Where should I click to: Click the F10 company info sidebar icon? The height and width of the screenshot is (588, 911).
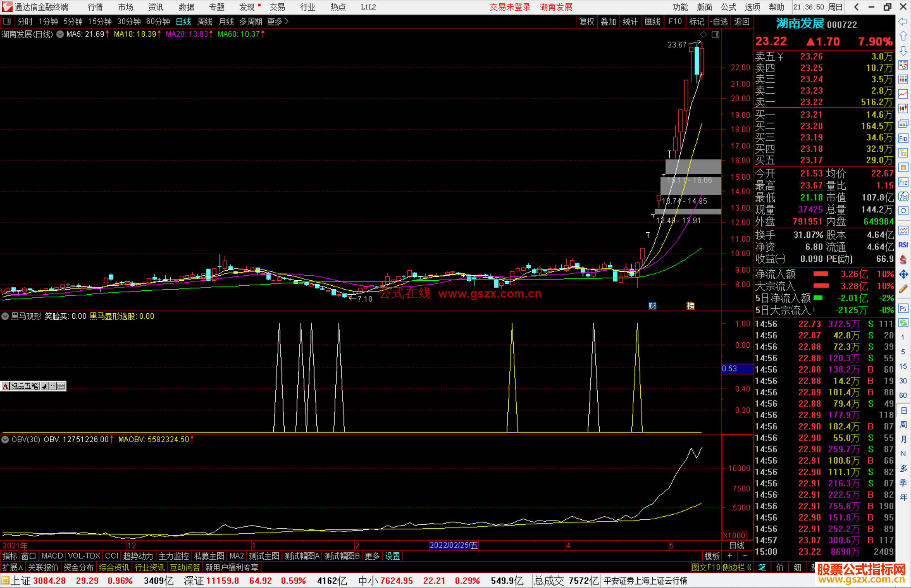(x=903, y=138)
